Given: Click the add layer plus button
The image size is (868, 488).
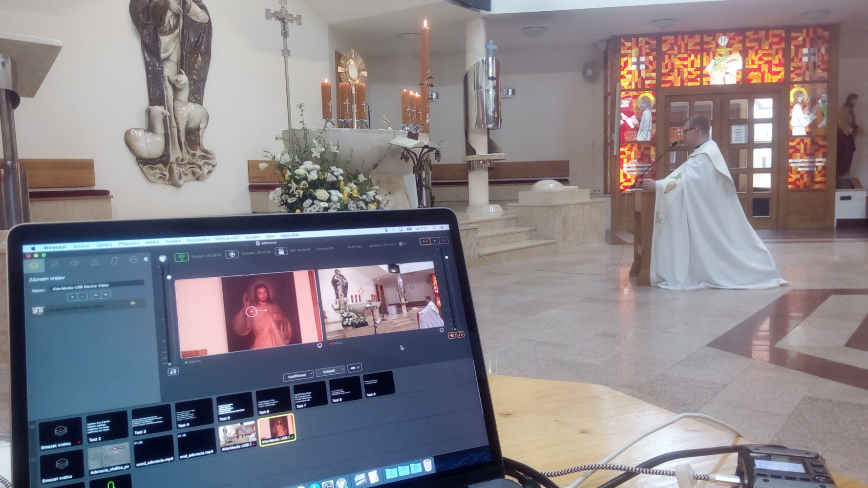Looking at the screenshot, I should click(x=72, y=296).
